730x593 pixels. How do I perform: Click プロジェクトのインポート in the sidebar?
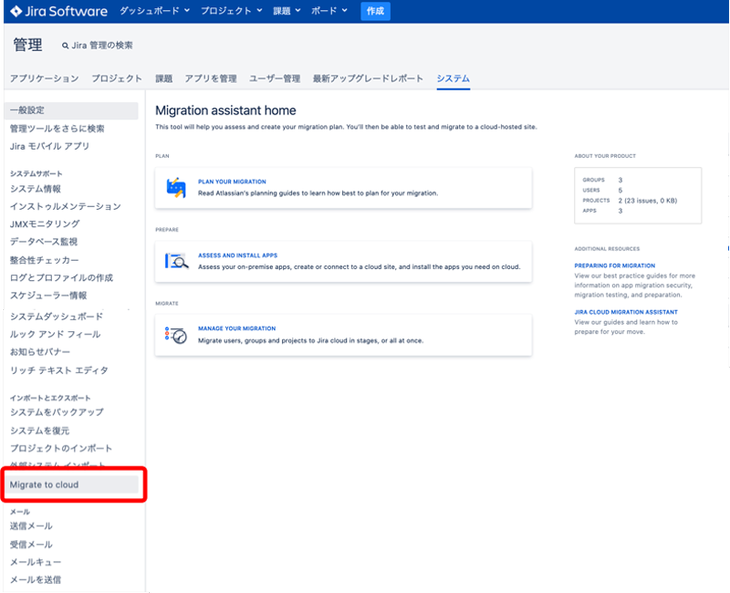[x=61, y=449]
